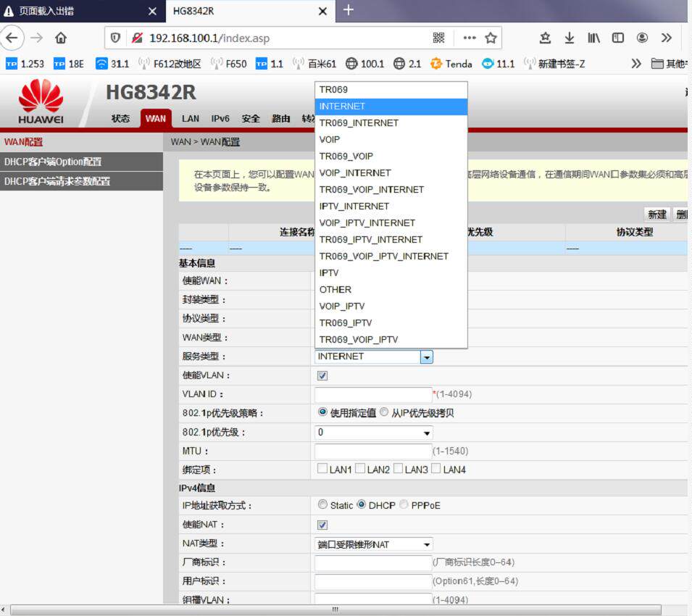Check the LAN1 binding box

(322, 468)
